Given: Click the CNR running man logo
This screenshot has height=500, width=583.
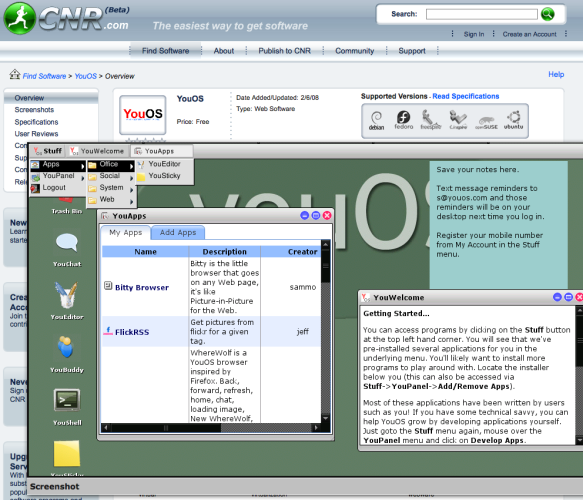Looking at the screenshot, I should 19,18.
